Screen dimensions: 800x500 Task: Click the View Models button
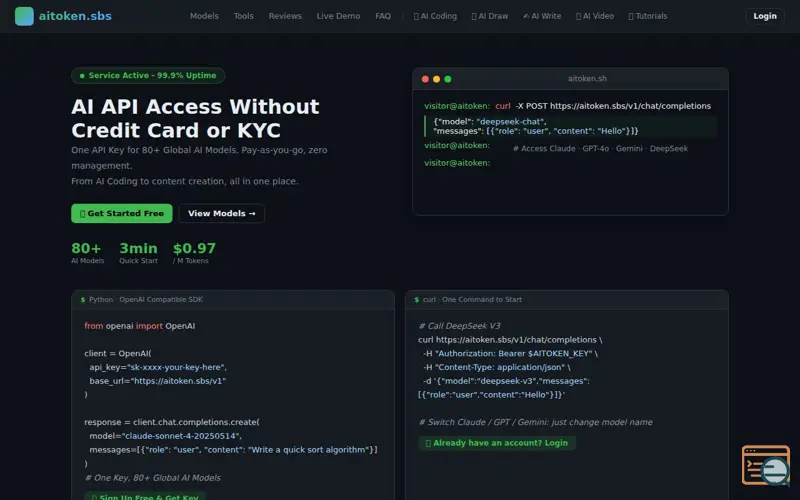click(x=221, y=213)
